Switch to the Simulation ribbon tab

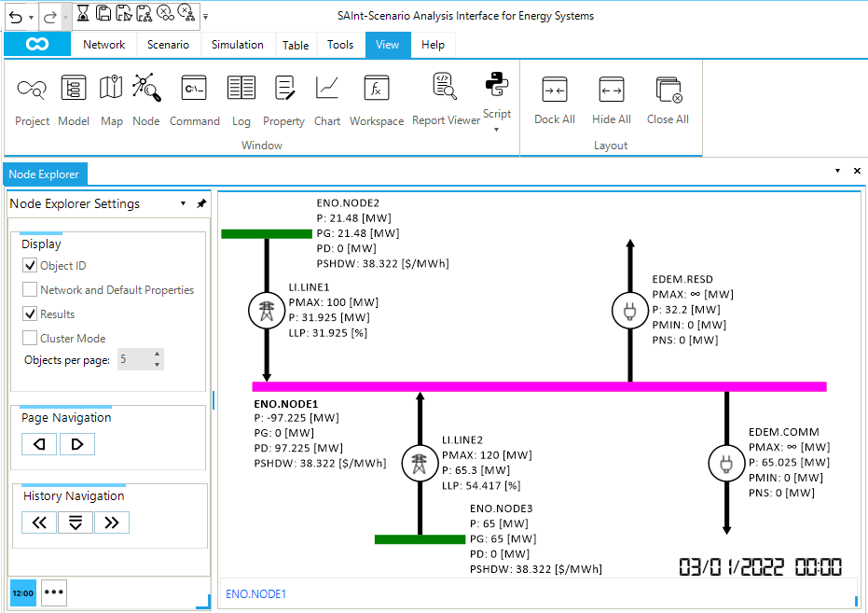coord(237,45)
